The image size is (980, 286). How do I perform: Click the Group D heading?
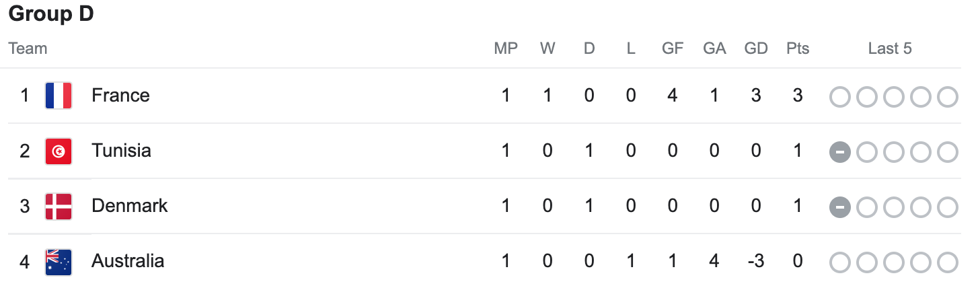tap(51, 14)
